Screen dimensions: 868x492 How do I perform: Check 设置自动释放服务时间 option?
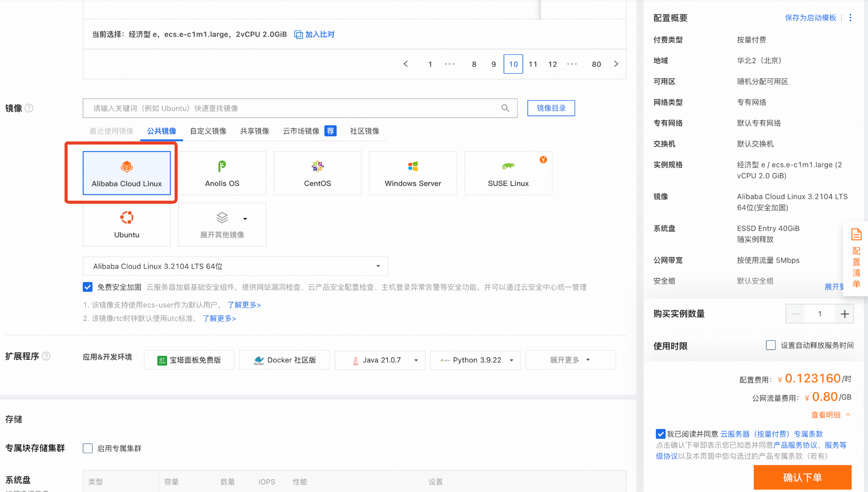(x=771, y=345)
